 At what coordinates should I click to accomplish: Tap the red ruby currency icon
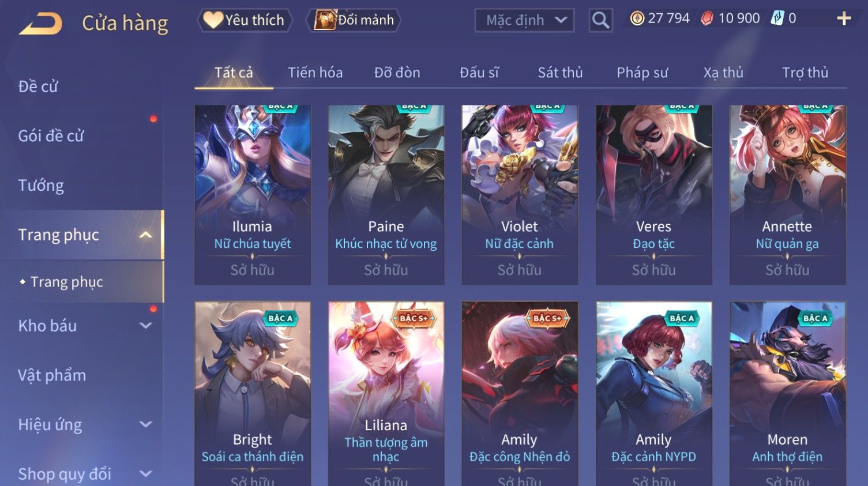point(707,18)
